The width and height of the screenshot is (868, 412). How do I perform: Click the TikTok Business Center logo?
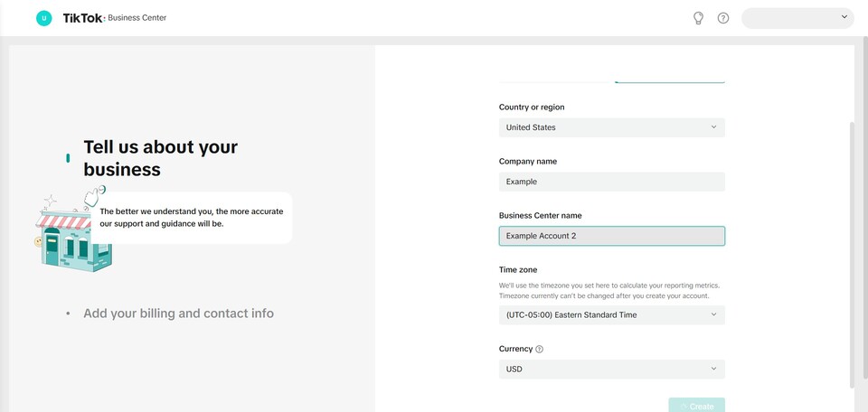pos(114,18)
